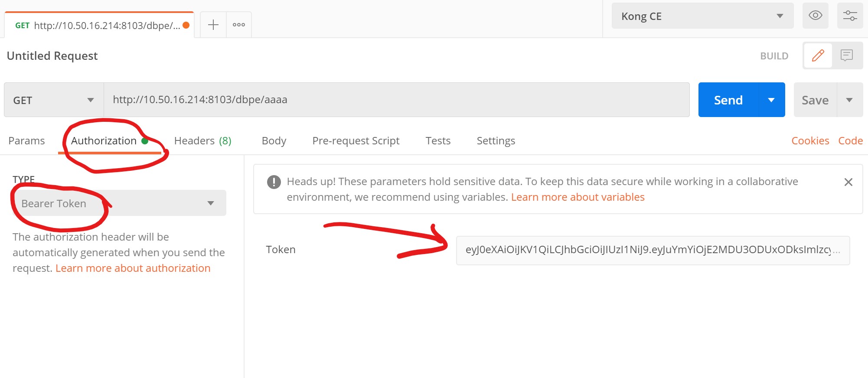
Task: Open Save button dropdown arrow
Action: point(849,100)
